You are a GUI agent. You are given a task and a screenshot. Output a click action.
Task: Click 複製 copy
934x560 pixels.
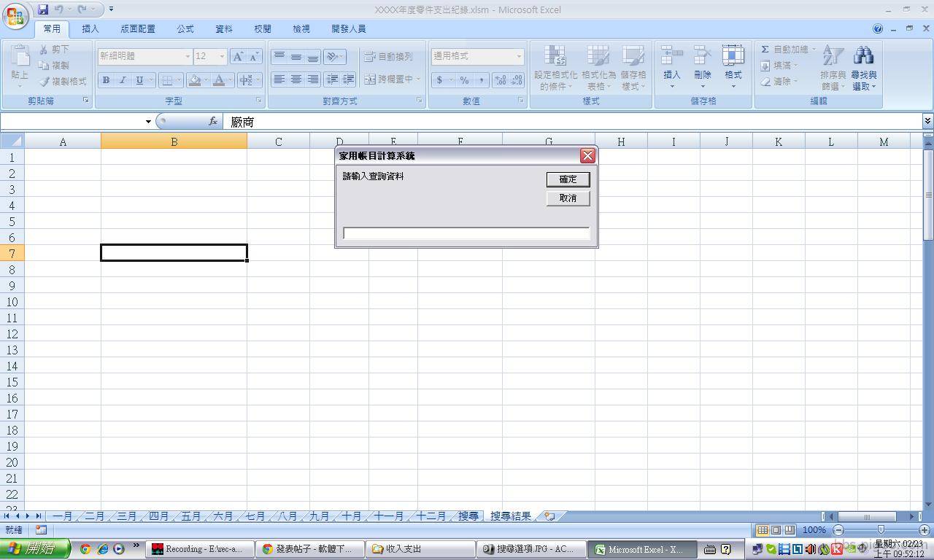point(54,66)
